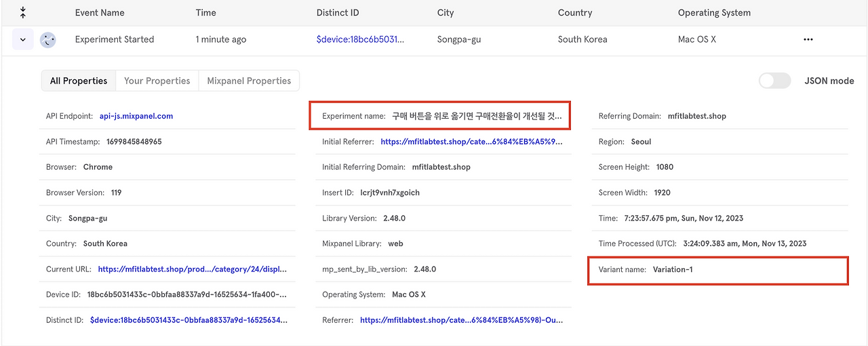
Task: Click Device ID value 18bc6b5031433c
Action: (187, 294)
